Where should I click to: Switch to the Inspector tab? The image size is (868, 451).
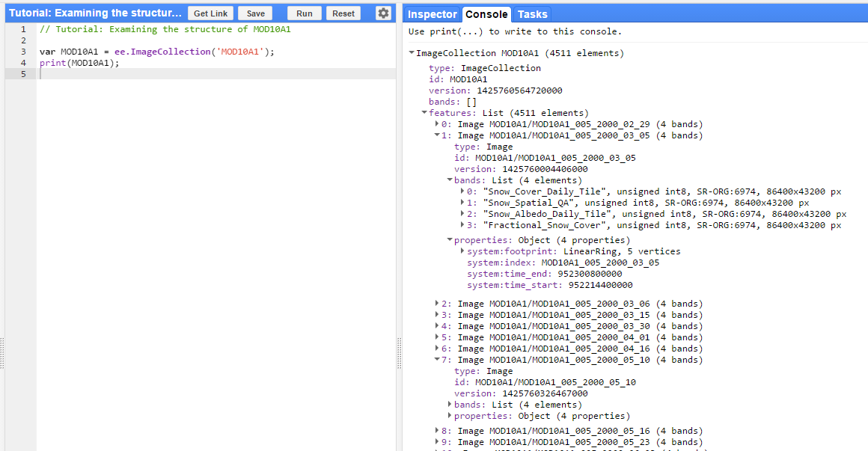(432, 13)
